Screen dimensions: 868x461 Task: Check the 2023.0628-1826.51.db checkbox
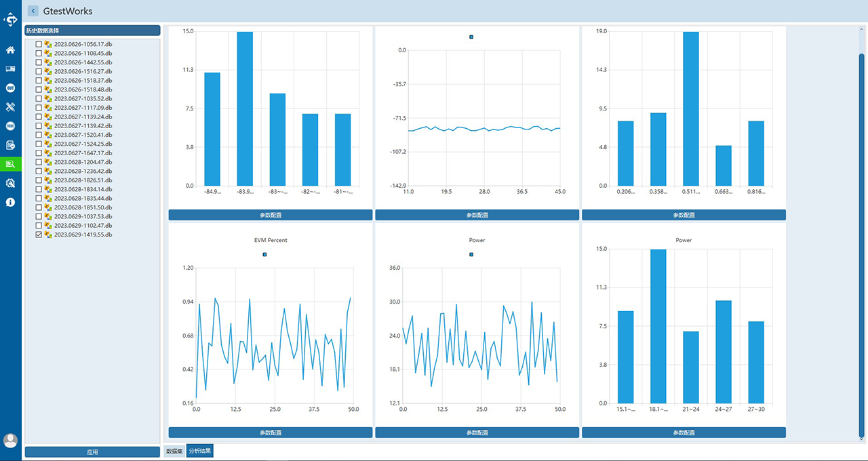pyautogui.click(x=39, y=180)
